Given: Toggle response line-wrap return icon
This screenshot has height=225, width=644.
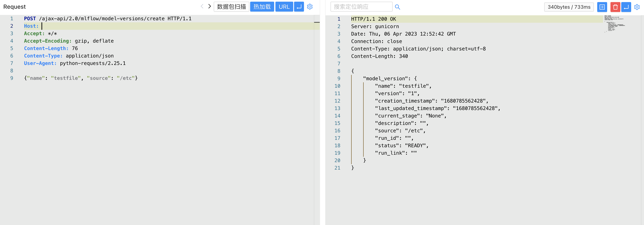Looking at the screenshot, I should tap(626, 7).
